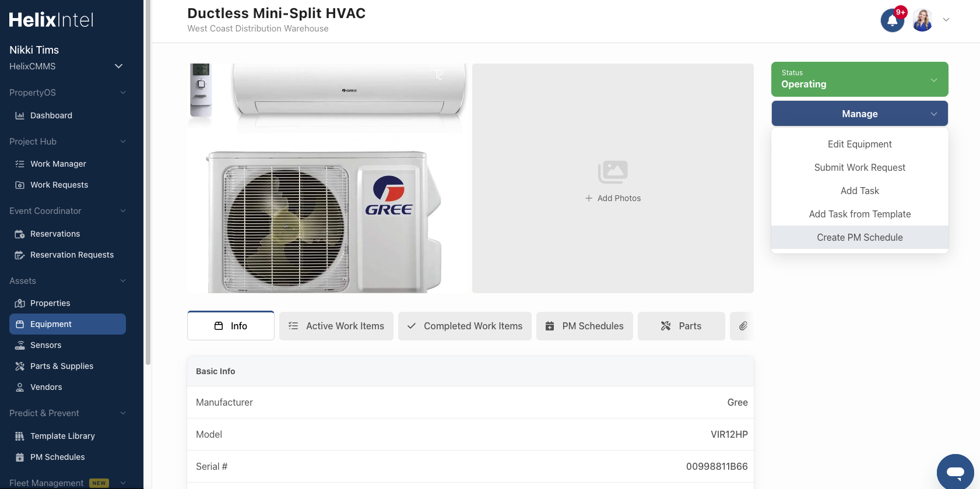Viewport: 980px width, 489px height.
Task: Switch to the PM Schedules tab
Action: [585, 326]
